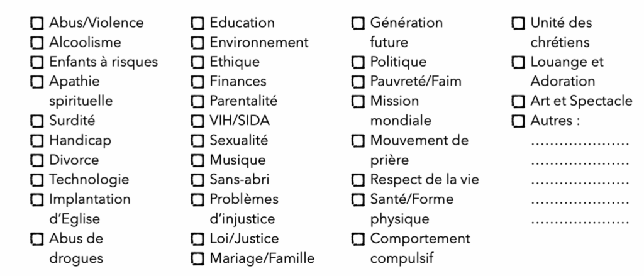Tick the Surdité checkbox
The image size is (644, 276).
37,121
